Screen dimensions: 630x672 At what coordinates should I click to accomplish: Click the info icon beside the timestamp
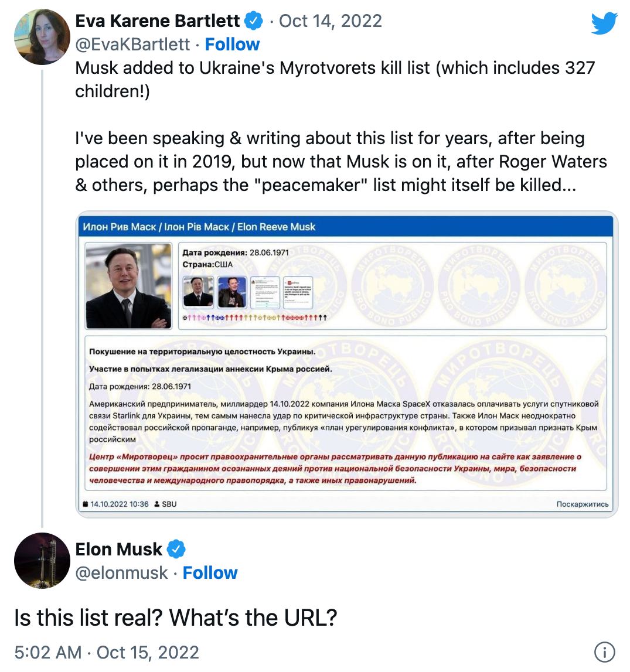click(x=604, y=652)
